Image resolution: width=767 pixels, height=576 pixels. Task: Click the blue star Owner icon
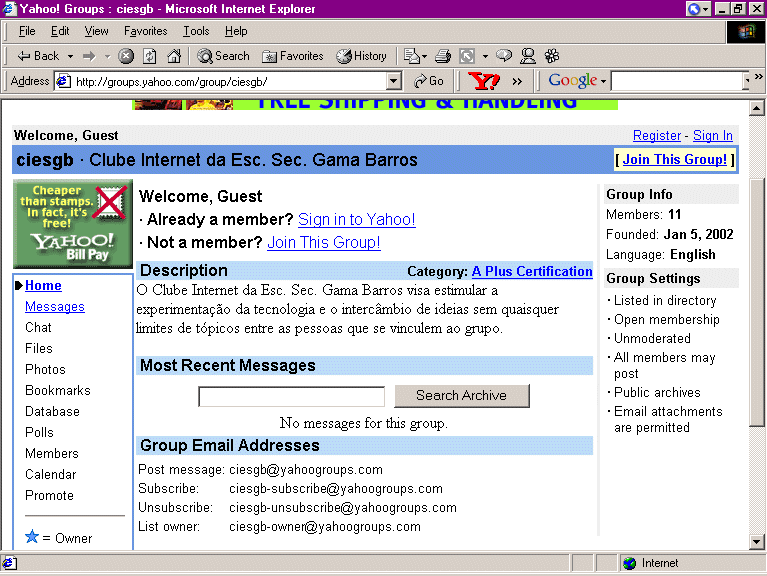click(x=32, y=537)
